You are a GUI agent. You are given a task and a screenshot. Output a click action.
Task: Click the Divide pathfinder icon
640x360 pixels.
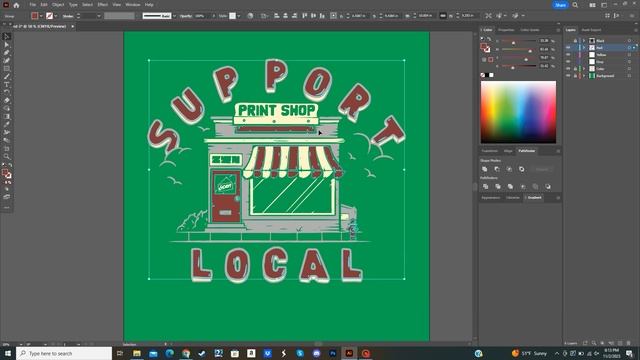pyautogui.click(x=485, y=187)
